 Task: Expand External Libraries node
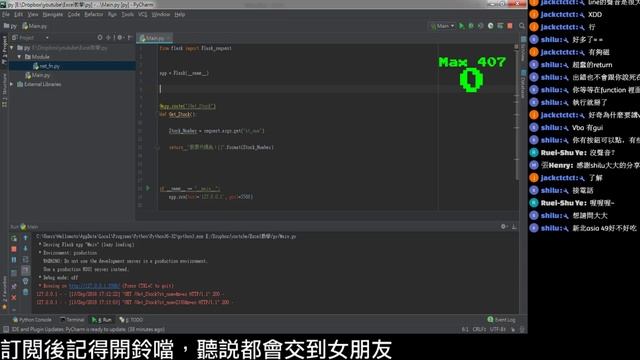point(12,84)
